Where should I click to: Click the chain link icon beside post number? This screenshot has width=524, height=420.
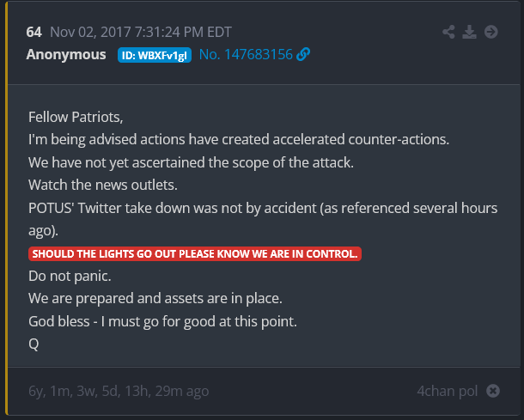coord(303,54)
